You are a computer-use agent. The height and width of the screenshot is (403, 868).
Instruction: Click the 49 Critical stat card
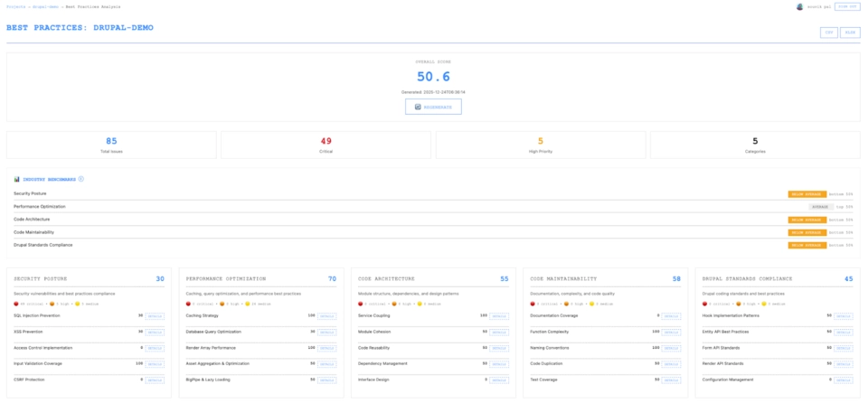coord(326,145)
